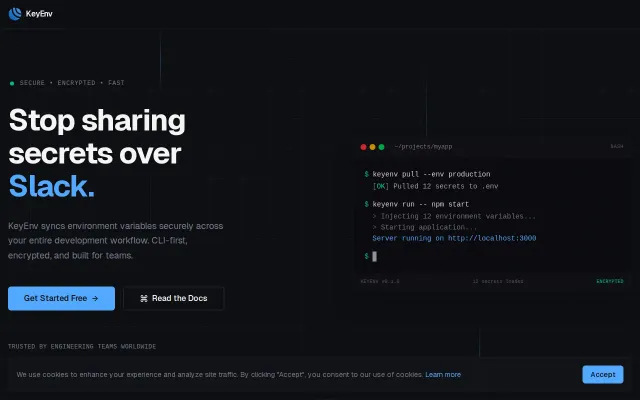Click the 'keyenv run -- npm start' command

[420, 204]
